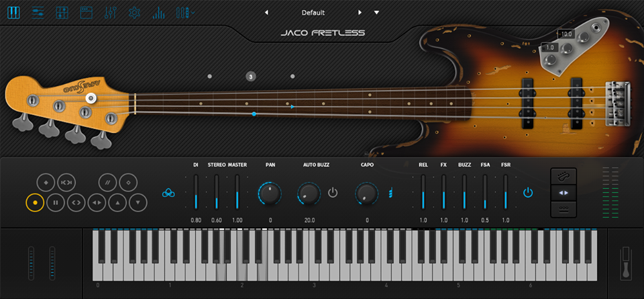Click the PAN knob
This screenshot has height=299, width=644.
[x=270, y=194]
